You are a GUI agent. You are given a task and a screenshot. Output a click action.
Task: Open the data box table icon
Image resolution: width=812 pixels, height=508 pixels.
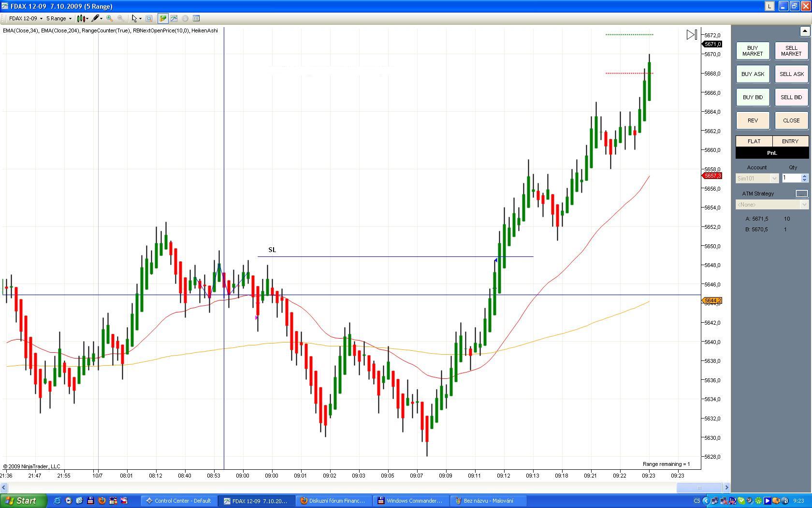click(196, 18)
